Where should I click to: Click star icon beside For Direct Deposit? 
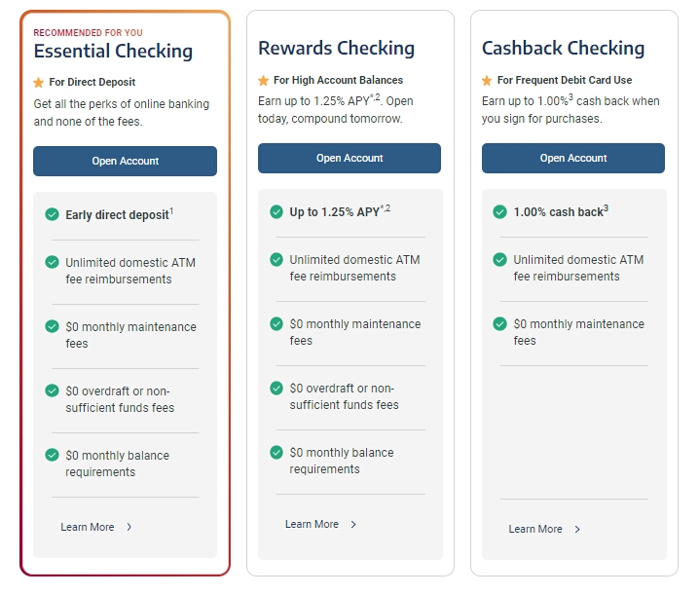pos(39,83)
